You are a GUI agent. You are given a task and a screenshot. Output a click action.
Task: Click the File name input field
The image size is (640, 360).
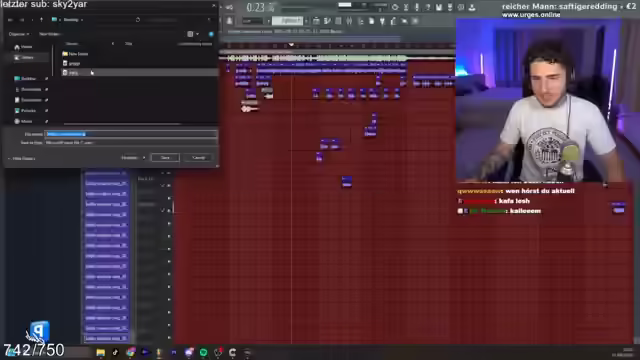pos(131,134)
